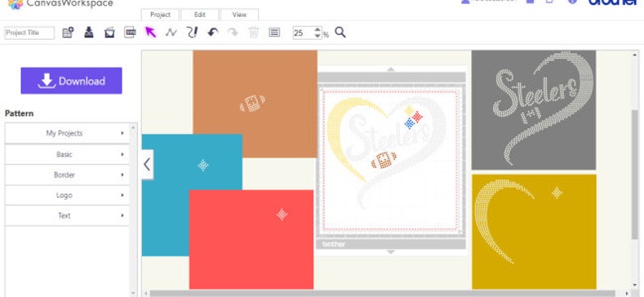The height and width of the screenshot is (297, 644).
Task: Decrease zoom percentage with down stepper
Action: 317,36
